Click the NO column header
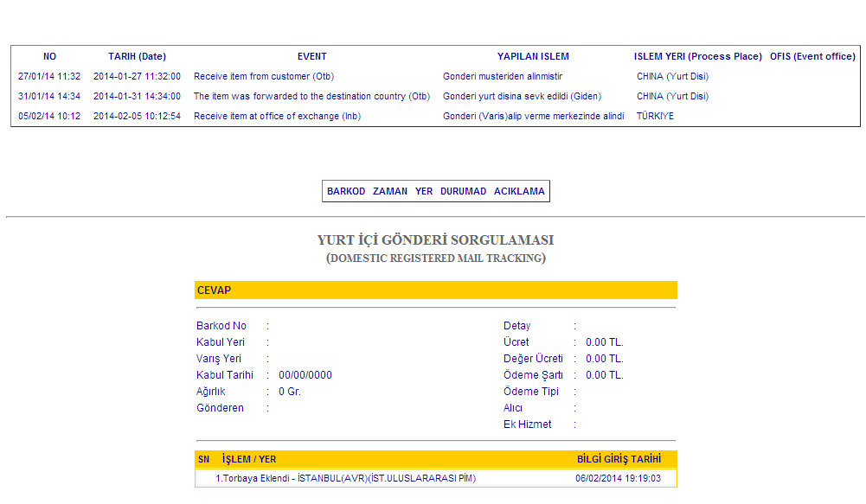The image size is (866, 504). tap(49, 56)
